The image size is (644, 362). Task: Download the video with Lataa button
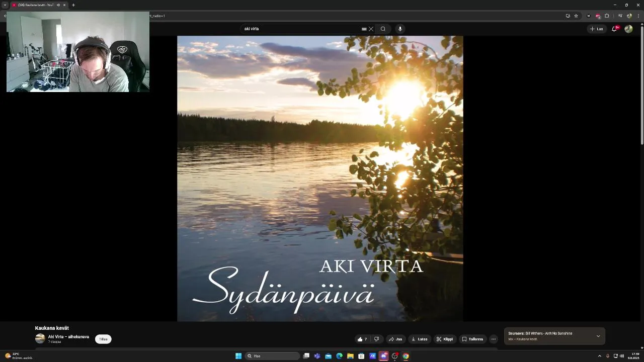tap(419, 339)
